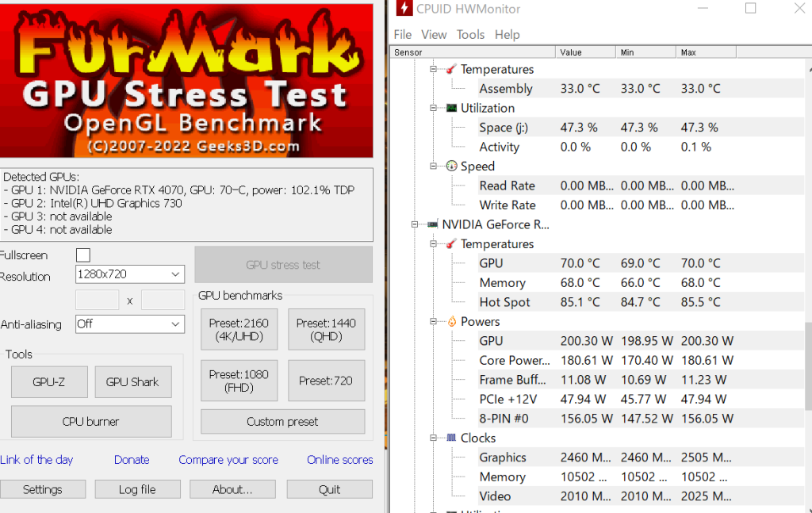The height and width of the screenshot is (513, 812).
Task: Select the Read Rate row
Action: click(641, 186)
